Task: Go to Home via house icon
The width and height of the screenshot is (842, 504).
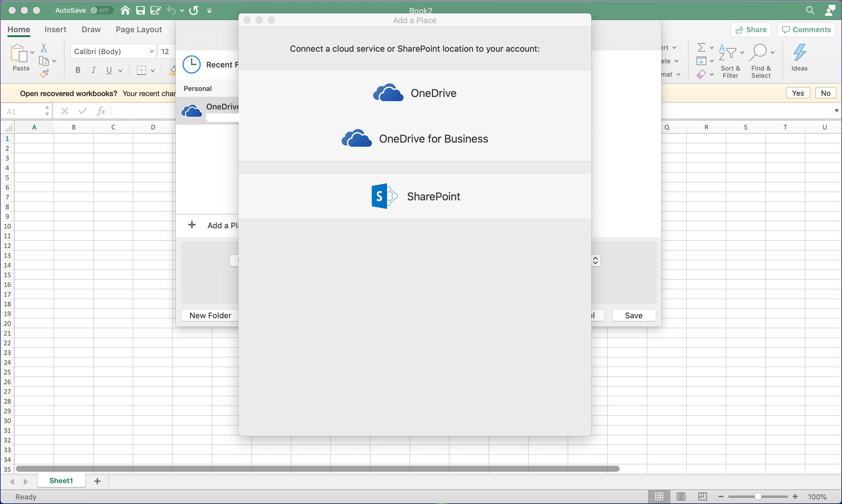Action: pyautogui.click(x=125, y=11)
